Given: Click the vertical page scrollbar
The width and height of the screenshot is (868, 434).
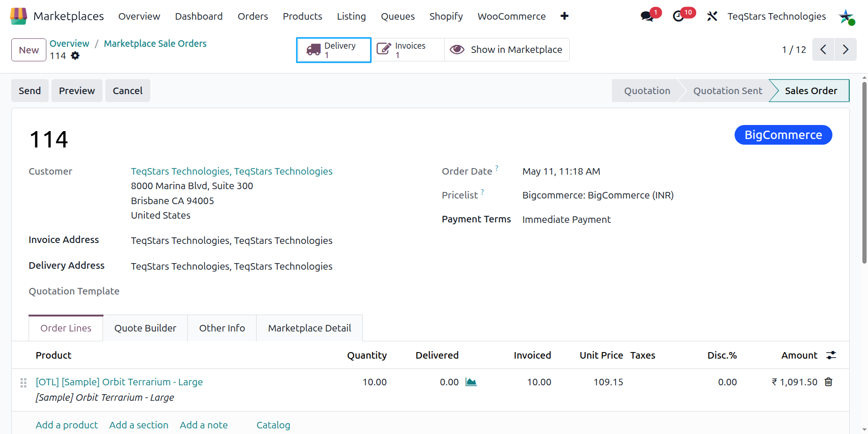Looking at the screenshot, I should (x=864, y=173).
